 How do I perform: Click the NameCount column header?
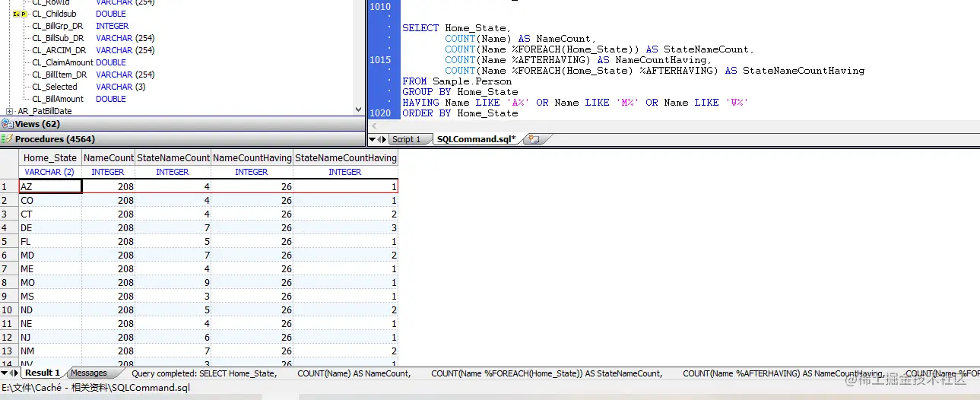(108, 158)
